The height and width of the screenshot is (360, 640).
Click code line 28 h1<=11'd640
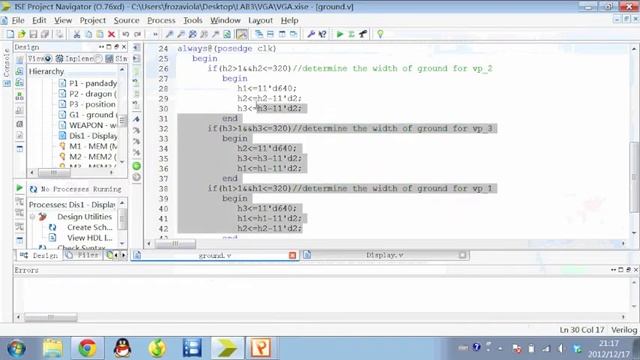point(267,89)
